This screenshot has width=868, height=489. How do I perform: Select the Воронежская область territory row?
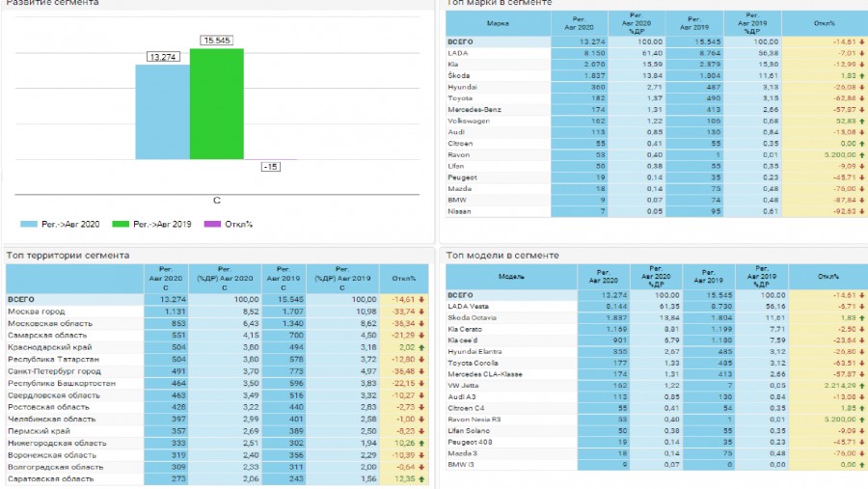[x=217, y=455]
